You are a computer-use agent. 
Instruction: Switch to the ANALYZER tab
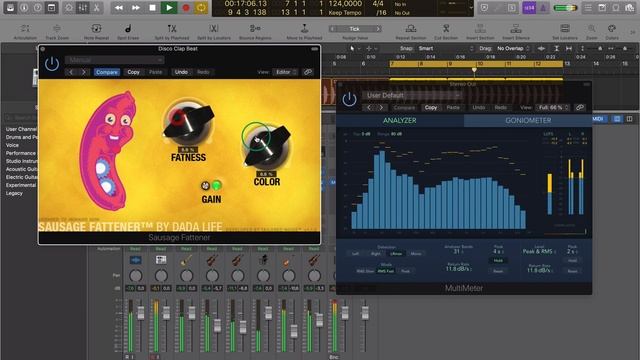click(x=400, y=120)
